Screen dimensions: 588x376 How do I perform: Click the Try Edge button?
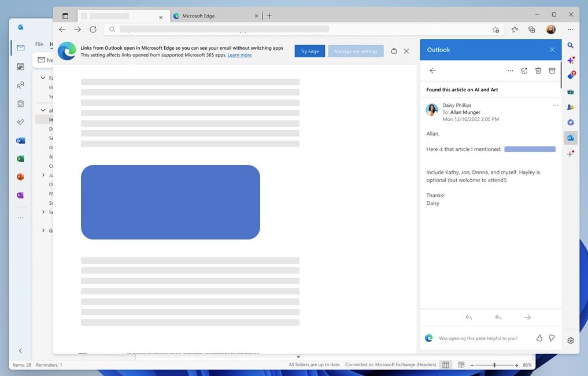(310, 51)
